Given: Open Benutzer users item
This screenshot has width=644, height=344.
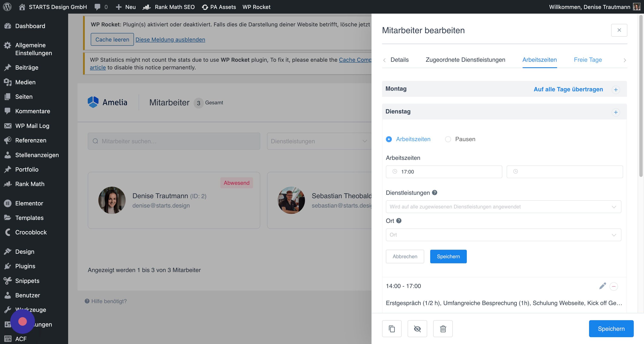Looking at the screenshot, I should pos(27,295).
